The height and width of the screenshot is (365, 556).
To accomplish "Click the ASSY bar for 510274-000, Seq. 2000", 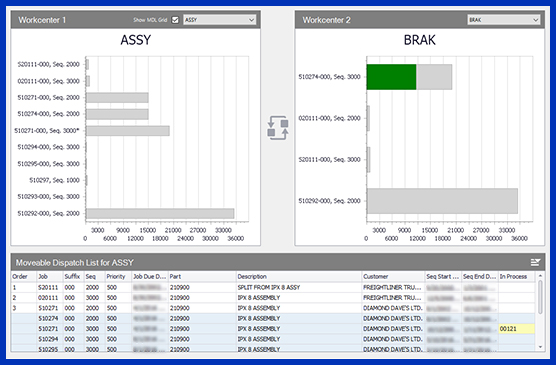I will click(117, 114).
